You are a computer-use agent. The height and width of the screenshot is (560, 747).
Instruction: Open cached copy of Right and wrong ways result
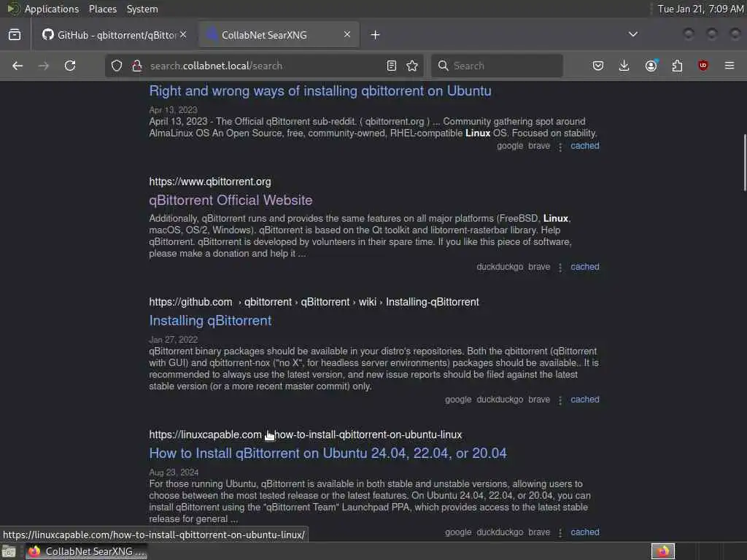[585, 146]
